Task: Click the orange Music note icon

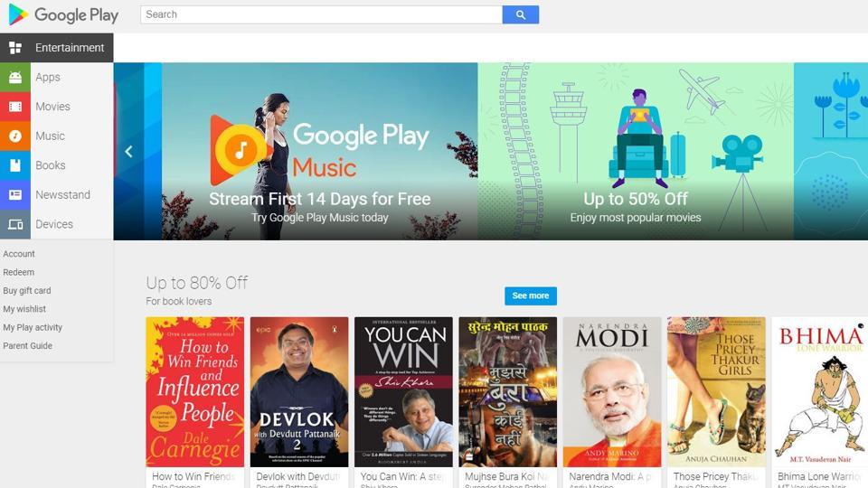Action: click(x=15, y=136)
